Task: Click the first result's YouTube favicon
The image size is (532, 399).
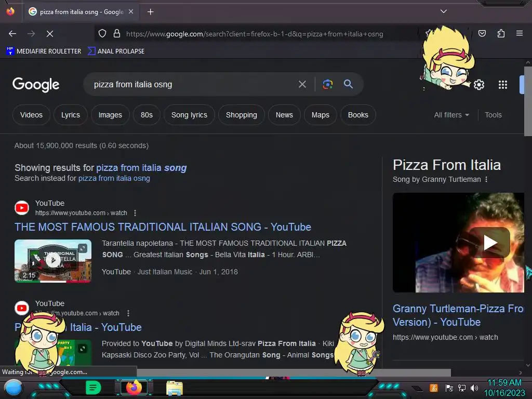Action: pos(22,208)
